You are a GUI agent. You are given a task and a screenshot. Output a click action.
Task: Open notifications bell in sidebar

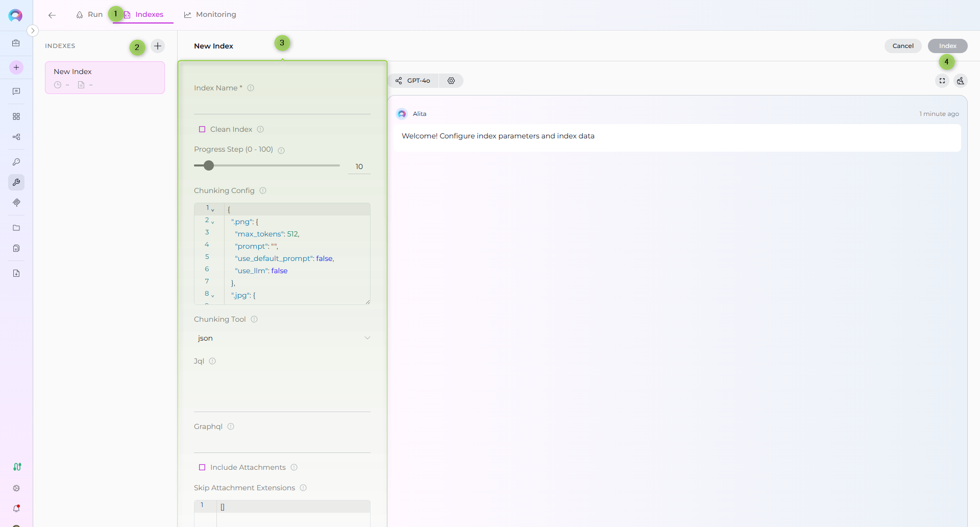coord(16,509)
